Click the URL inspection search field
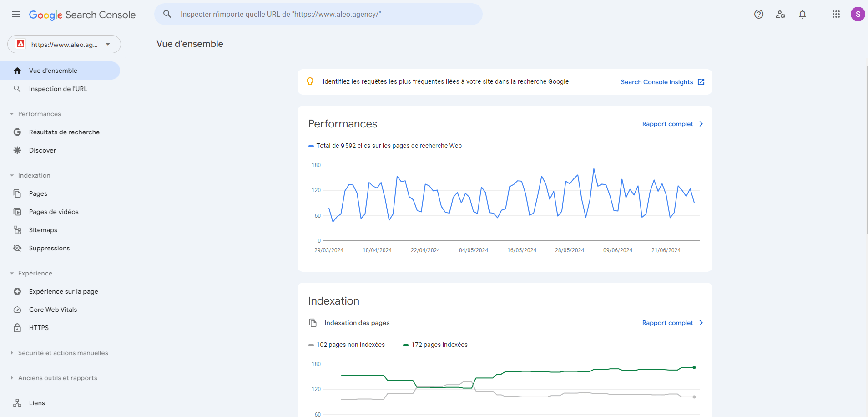 tap(318, 14)
